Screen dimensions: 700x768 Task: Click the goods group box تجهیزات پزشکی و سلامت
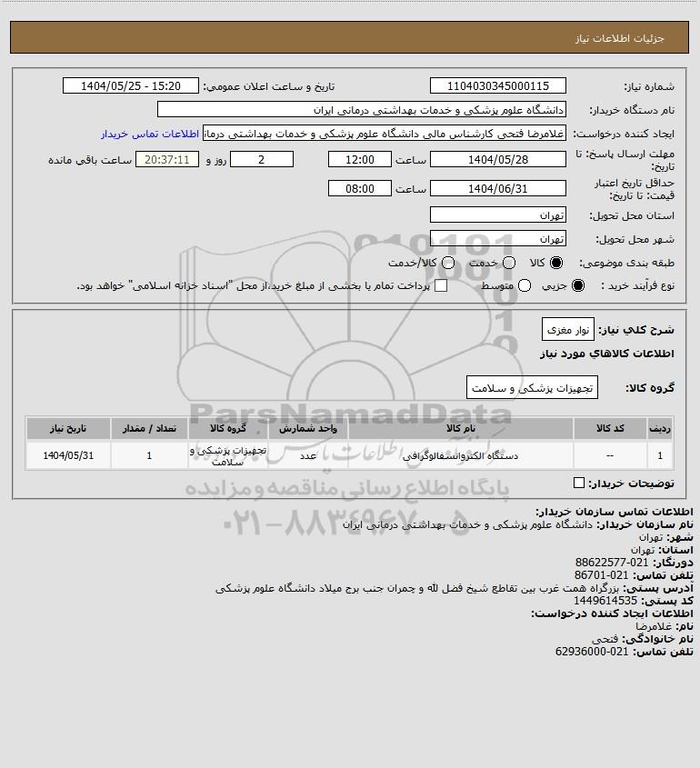[x=532, y=387]
